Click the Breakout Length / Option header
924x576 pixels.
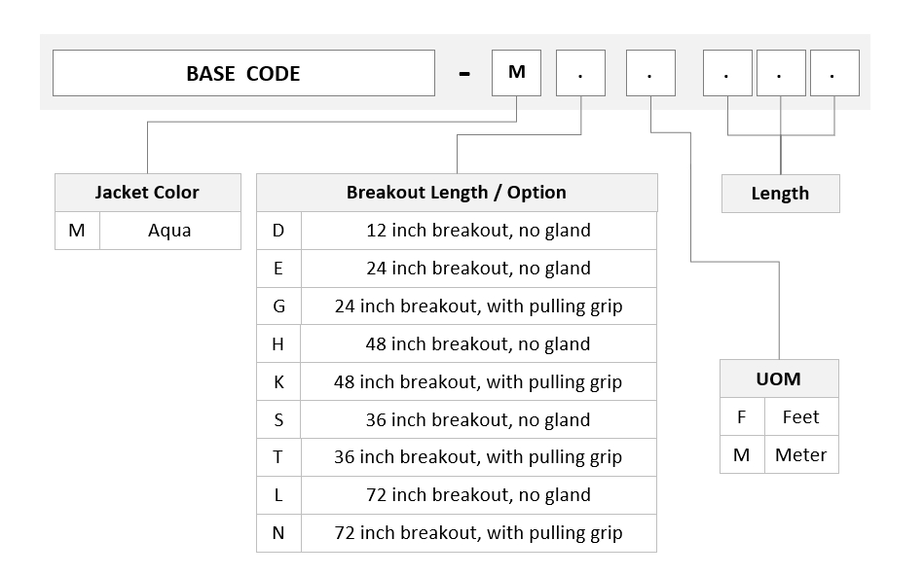(457, 193)
